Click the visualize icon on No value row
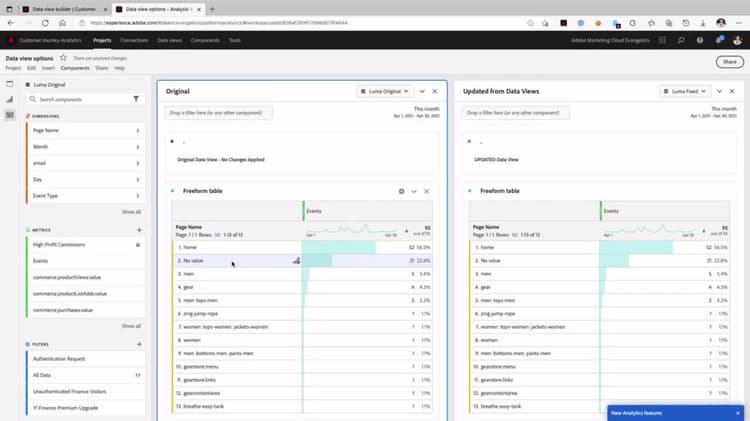750x421 pixels. point(297,260)
